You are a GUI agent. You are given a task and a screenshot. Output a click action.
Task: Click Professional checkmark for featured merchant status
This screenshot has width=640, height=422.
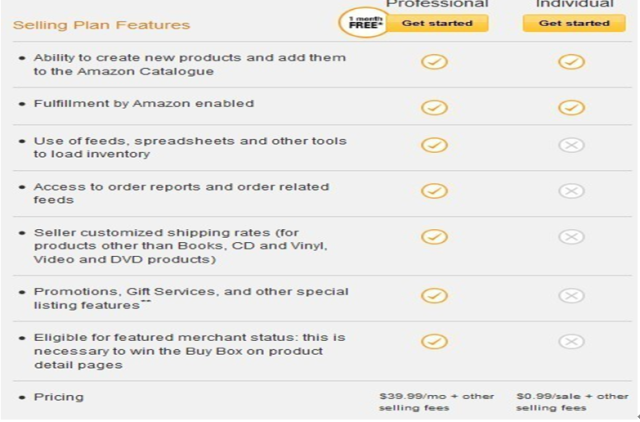point(434,342)
